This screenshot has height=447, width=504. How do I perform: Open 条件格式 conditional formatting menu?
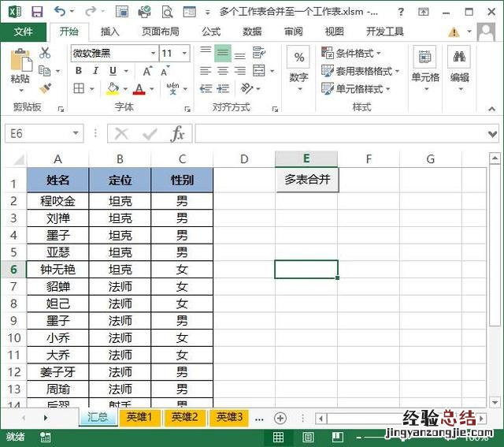point(352,53)
